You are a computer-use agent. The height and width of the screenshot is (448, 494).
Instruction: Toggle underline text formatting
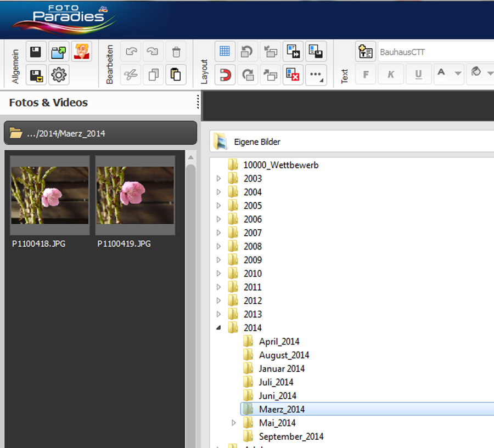(x=418, y=74)
